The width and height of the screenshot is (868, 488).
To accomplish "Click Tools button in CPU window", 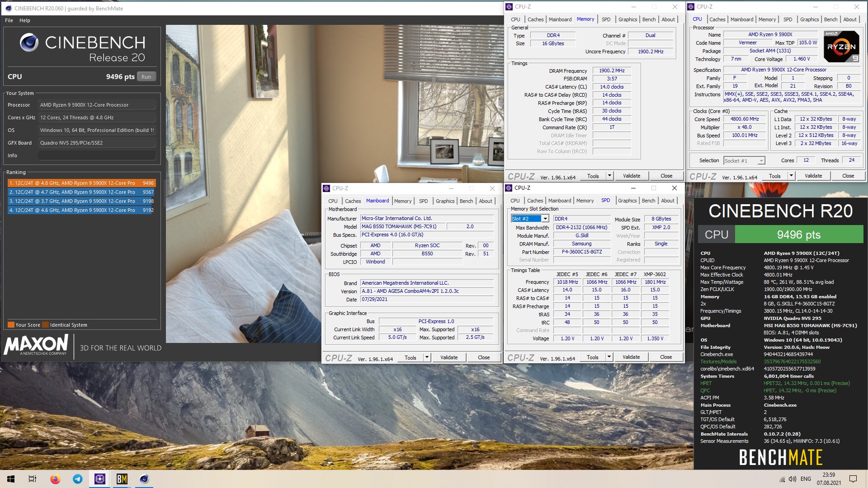I will [774, 176].
